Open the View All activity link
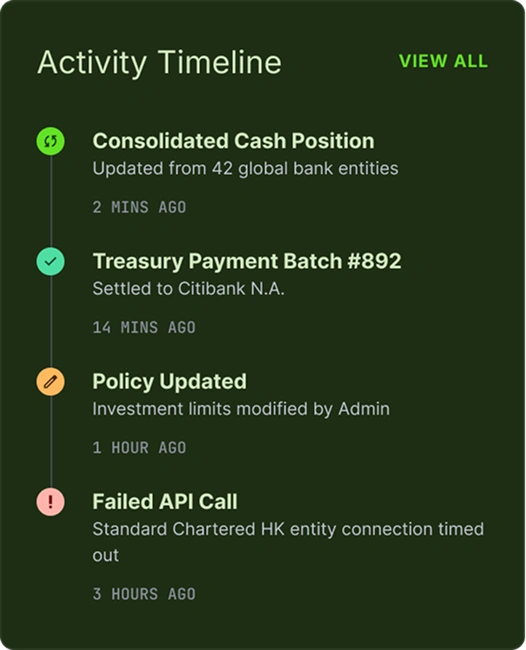 (443, 61)
